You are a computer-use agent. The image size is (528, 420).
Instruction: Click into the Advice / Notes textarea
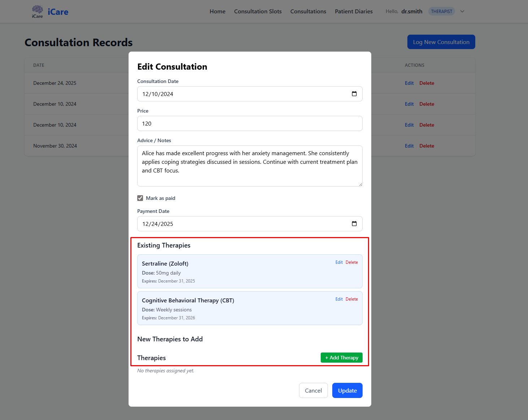(250, 166)
